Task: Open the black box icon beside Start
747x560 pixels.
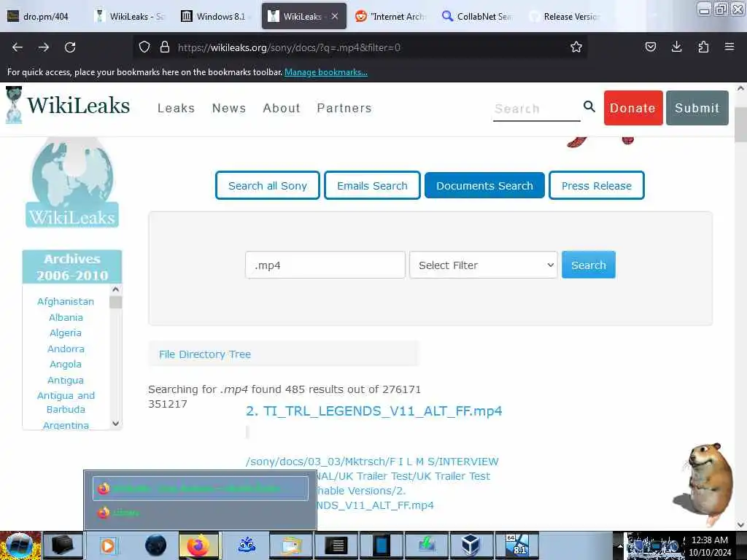Action: (x=63, y=545)
